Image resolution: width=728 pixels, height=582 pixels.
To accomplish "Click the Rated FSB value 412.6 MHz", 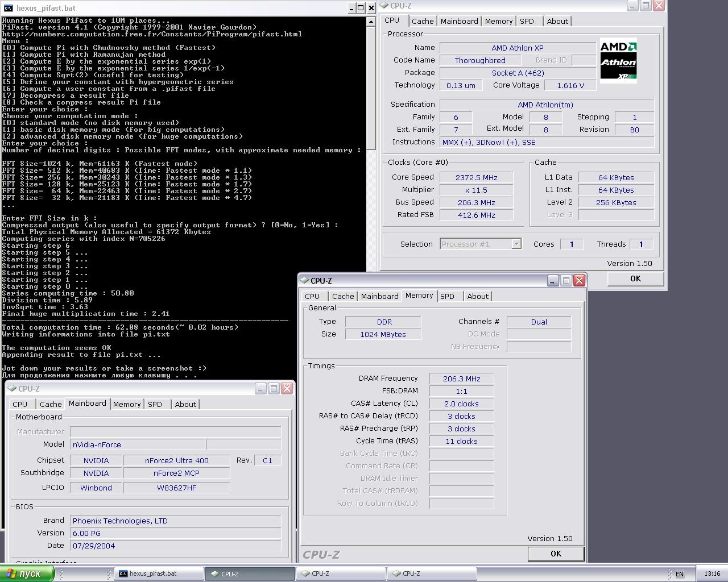I will coord(476,215).
